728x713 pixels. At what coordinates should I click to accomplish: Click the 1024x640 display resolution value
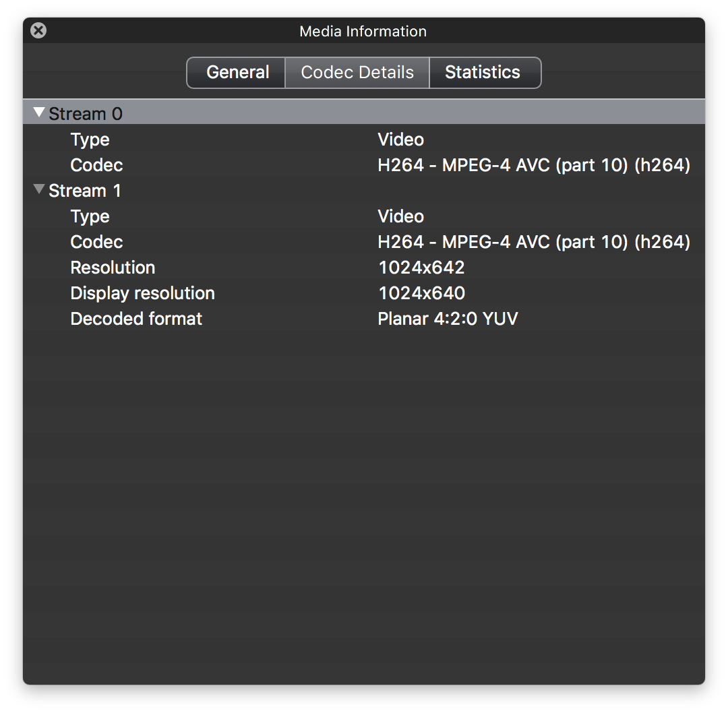point(420,292)
